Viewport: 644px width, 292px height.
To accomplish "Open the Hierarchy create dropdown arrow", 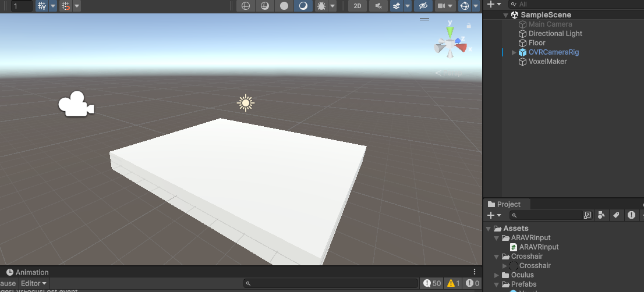I will click(x=499, y=4).
